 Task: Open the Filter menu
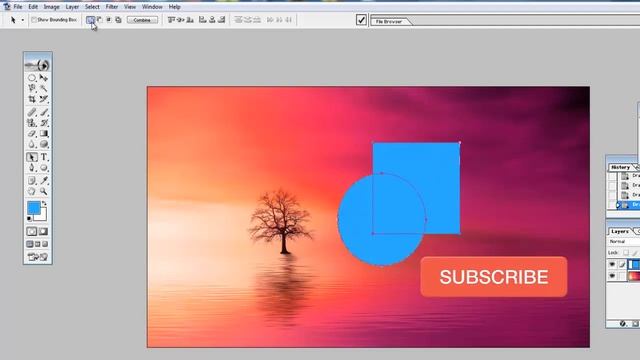[112, 7]
